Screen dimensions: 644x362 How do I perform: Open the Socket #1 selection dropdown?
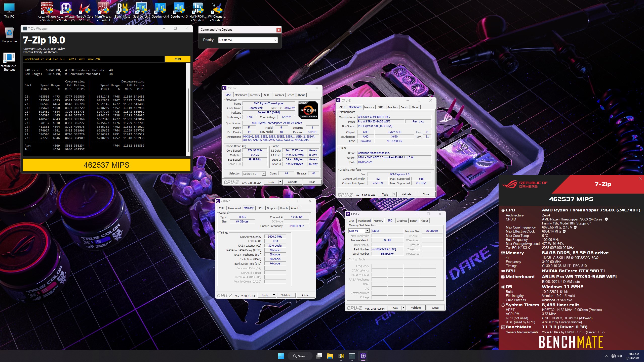[254, 173]
